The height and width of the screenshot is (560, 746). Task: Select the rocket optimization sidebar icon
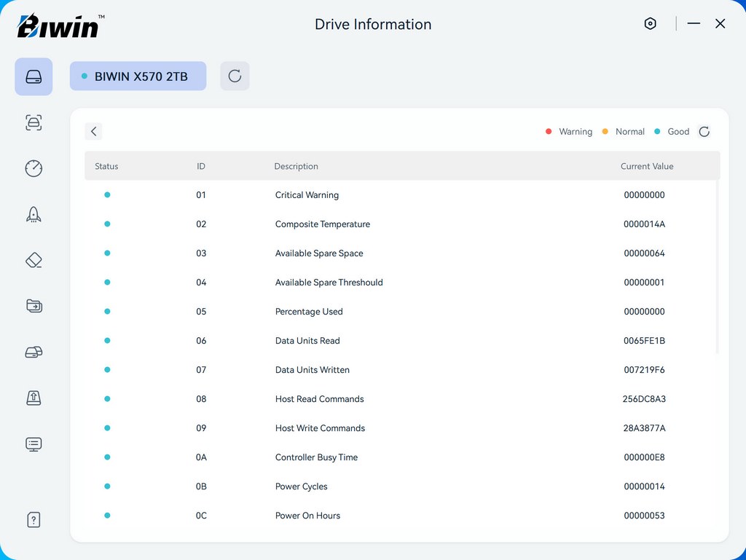tap(34, 214)
